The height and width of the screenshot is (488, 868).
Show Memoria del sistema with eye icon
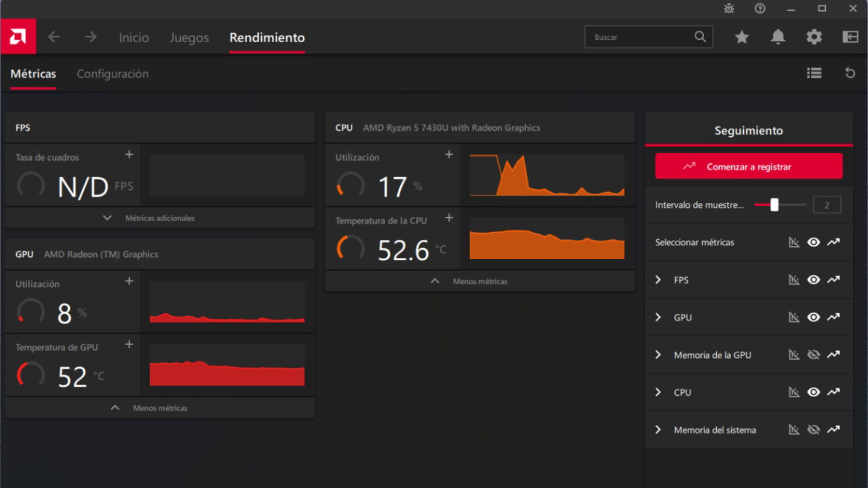click(x=814, y=430)
